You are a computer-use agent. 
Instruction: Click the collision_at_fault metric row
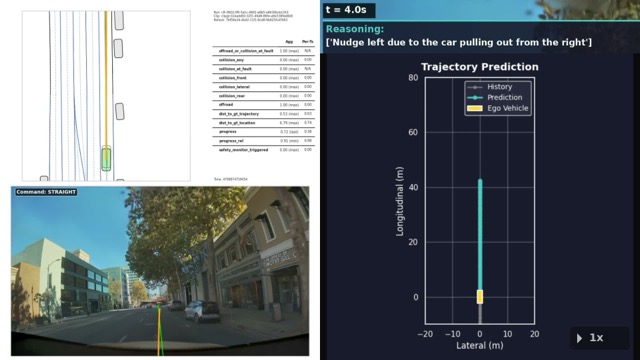coord(264,69)
